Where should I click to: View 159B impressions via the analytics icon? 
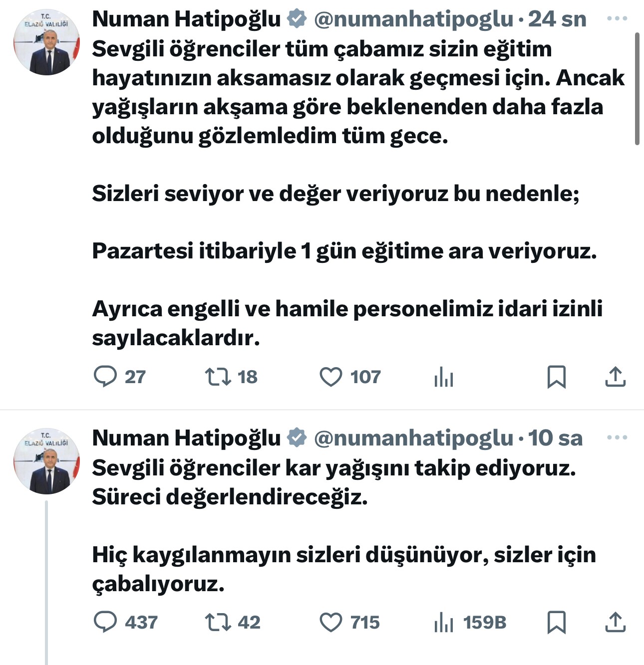(x=444, y=622)
